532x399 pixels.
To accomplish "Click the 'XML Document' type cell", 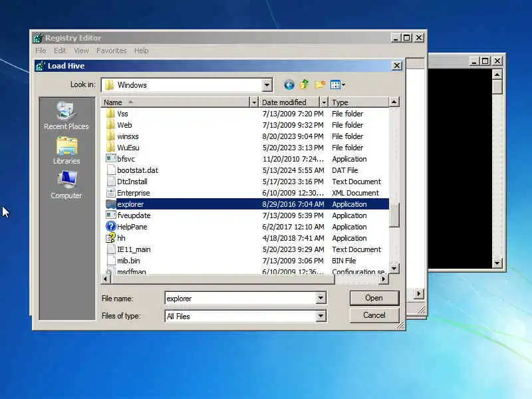I will click(x=355, y=193).
